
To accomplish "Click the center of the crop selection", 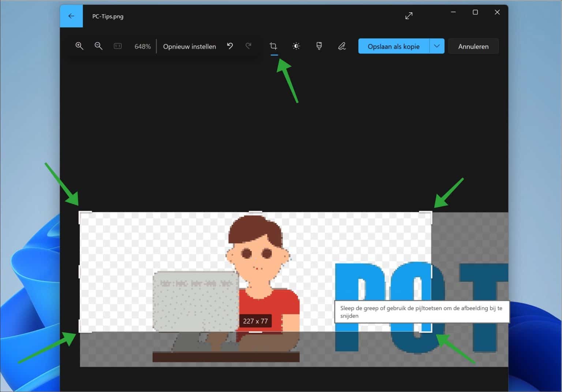I will tap(255, 273).
